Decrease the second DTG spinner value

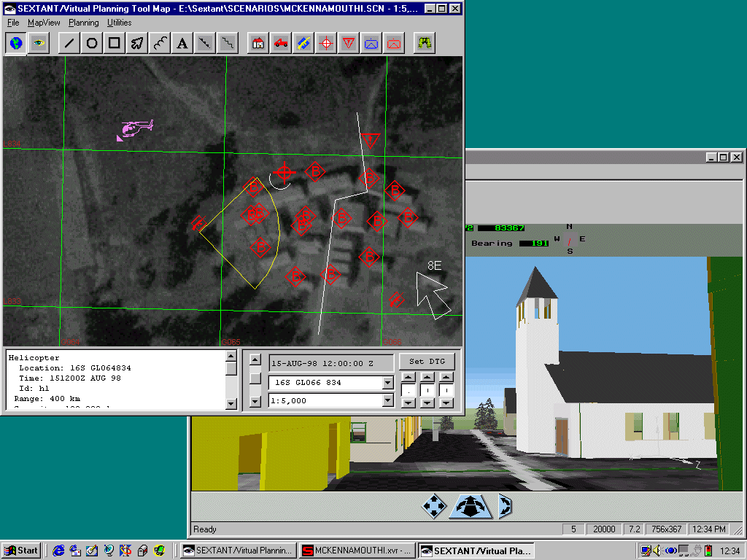pos(427,402)
